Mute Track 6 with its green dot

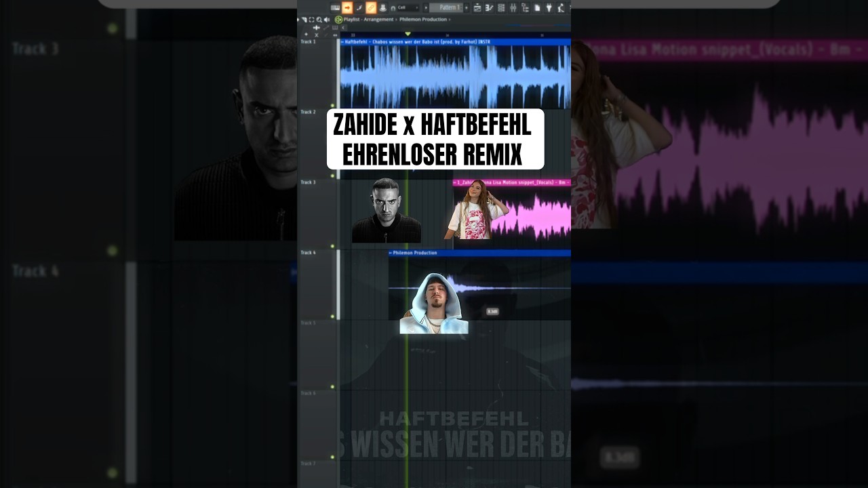pyautogui.click(x=332, y=457)
